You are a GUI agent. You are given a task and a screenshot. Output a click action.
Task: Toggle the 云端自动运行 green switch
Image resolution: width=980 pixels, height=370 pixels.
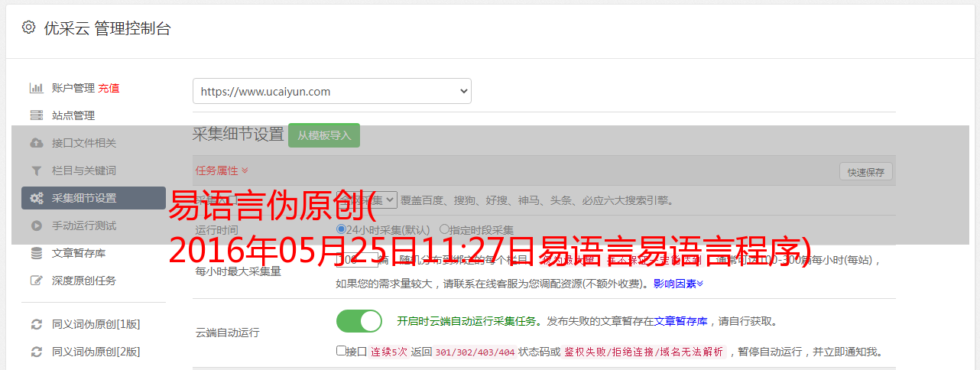point(359,321)
